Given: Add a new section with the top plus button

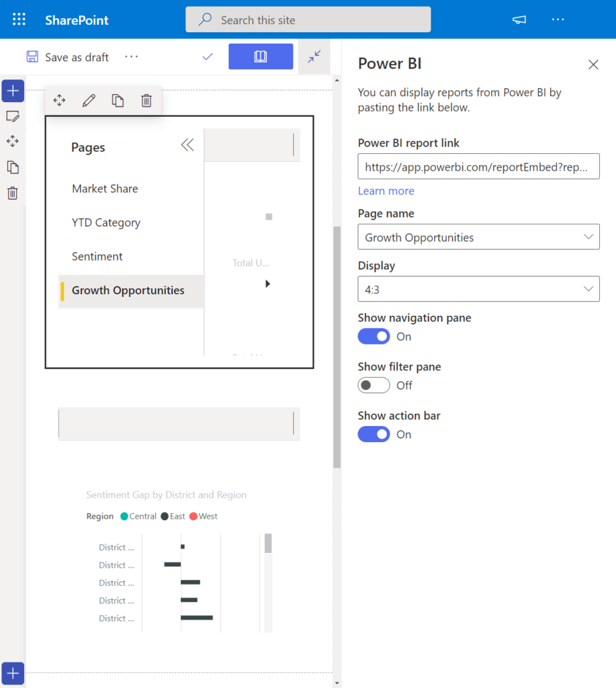Looking at the screenshot, I should pos(13,91).
